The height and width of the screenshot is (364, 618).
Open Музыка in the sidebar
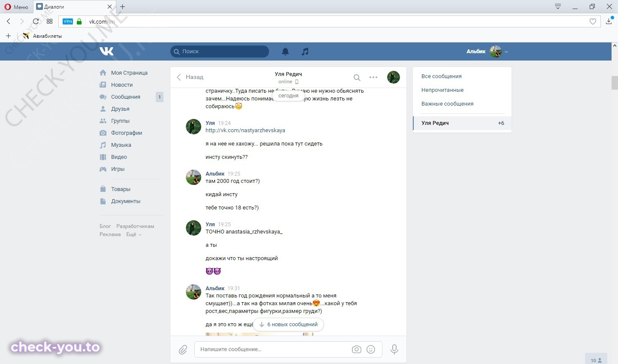121,145
